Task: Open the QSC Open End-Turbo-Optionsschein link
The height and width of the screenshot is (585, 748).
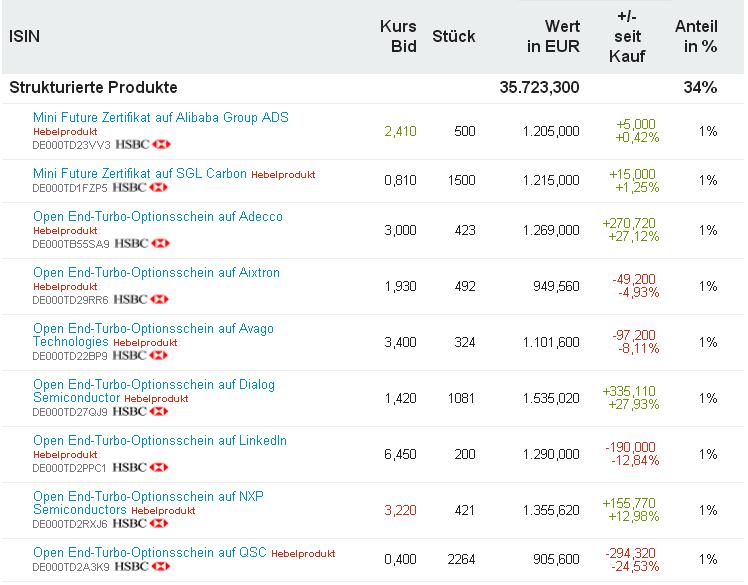Action: [x=150, y=553]
